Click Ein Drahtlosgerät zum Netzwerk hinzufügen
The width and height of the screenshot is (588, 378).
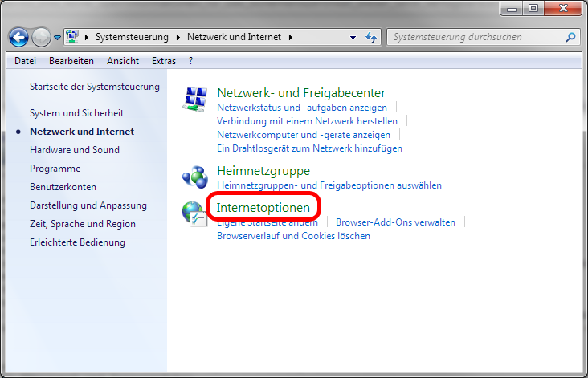tap(309, 148)
